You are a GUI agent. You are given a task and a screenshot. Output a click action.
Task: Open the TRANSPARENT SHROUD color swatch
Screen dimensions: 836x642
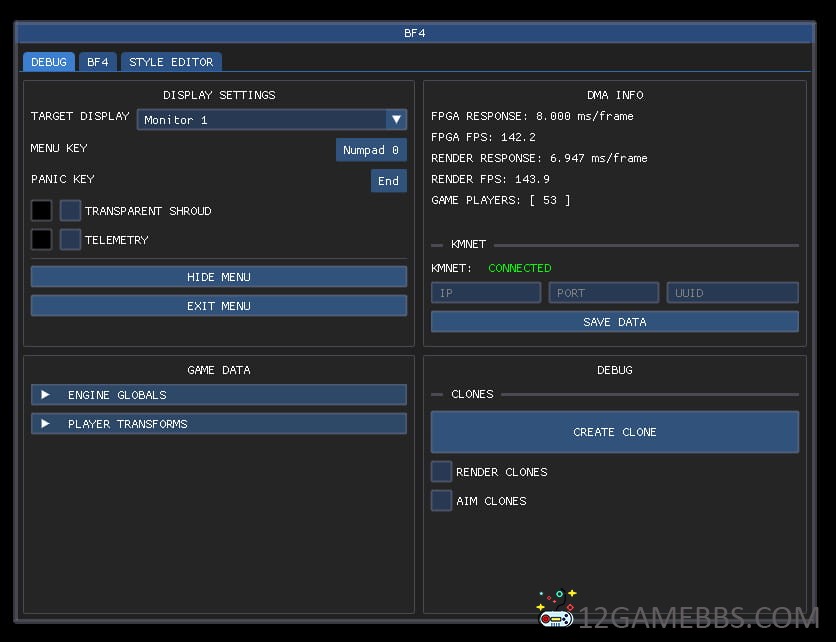pos(42,210)
